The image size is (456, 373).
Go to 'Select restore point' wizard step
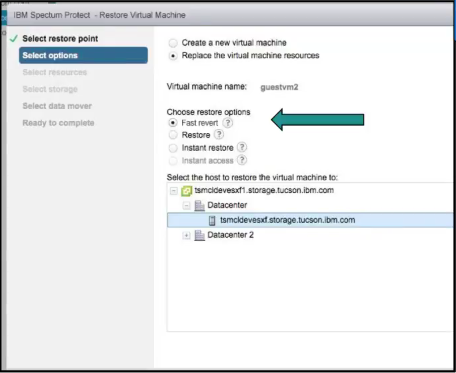click(60, 39)
